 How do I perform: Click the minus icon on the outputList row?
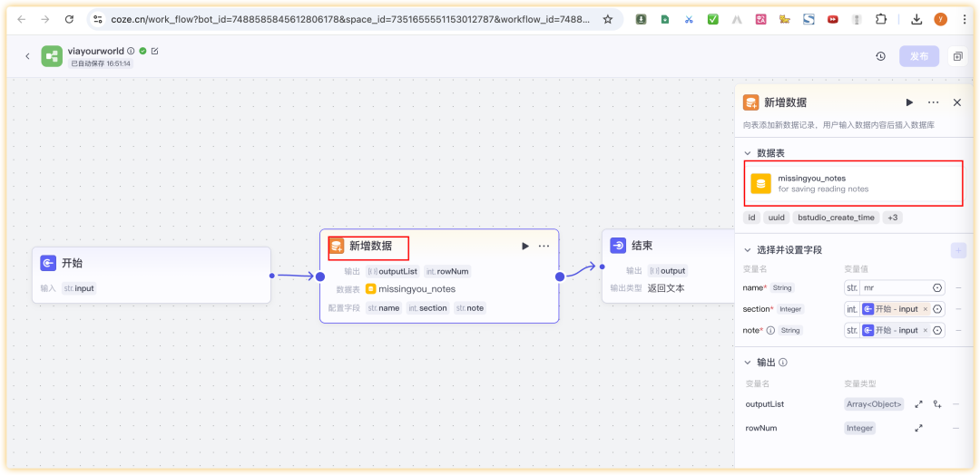(955, 404)
